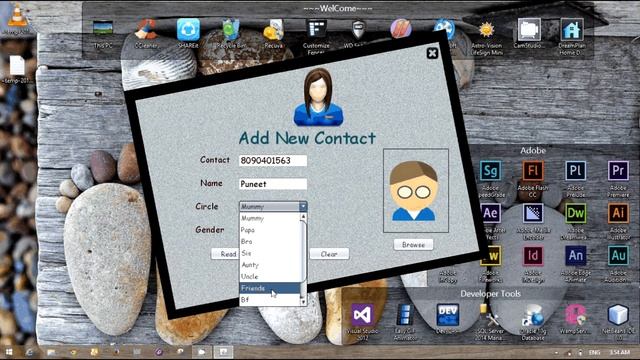Close the Add New Contact window

(432, 53)
